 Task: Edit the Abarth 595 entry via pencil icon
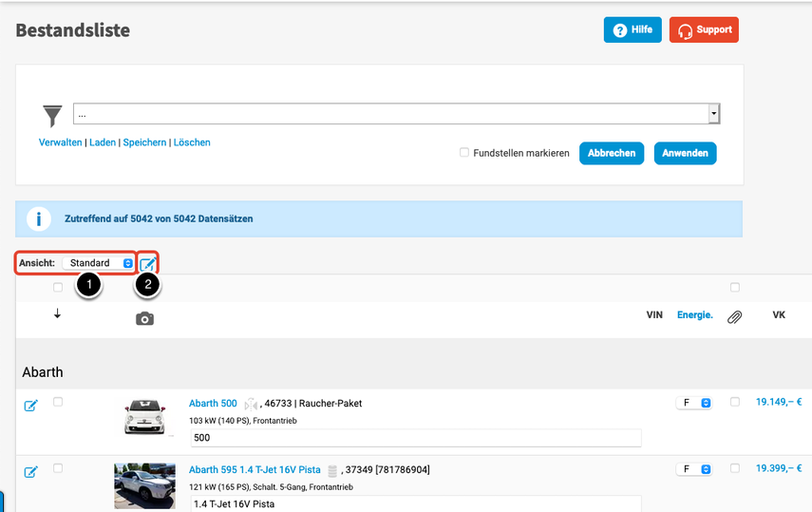pyautogui.click(x=30, y=472)
